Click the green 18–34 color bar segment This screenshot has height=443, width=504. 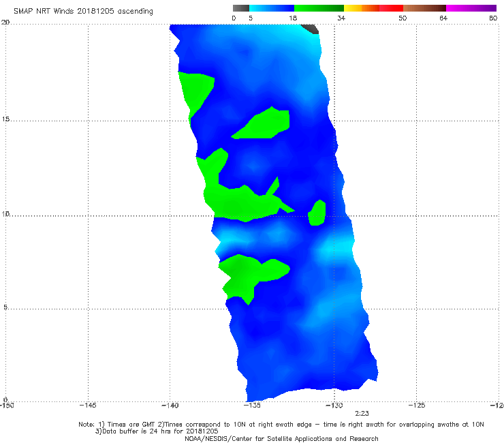click(319, 8)
